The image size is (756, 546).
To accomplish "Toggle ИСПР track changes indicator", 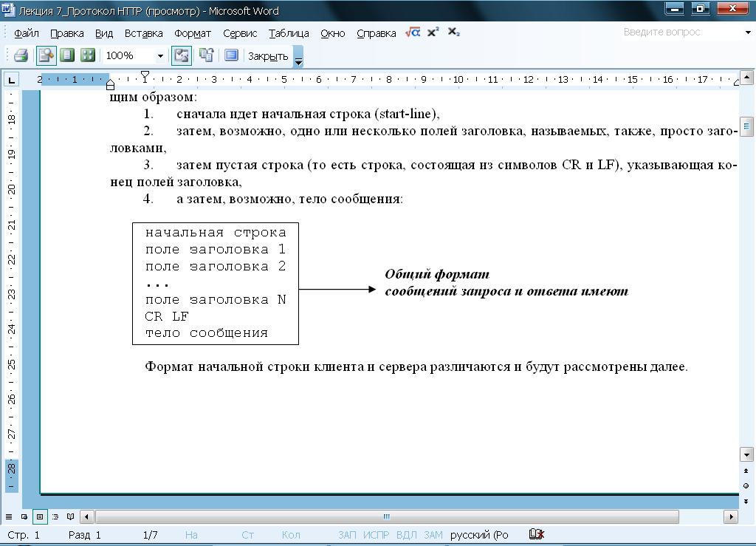I will [x=376, y=535].
